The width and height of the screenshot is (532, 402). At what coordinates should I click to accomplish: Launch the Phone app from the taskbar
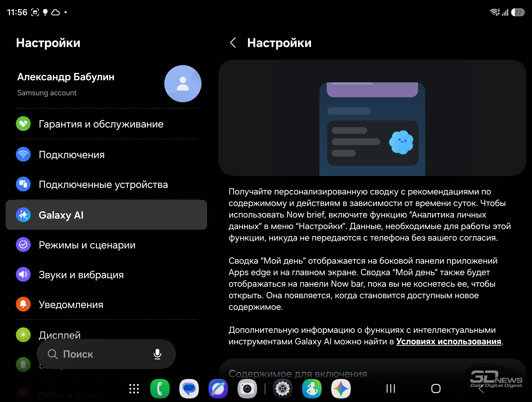(160, 389)
